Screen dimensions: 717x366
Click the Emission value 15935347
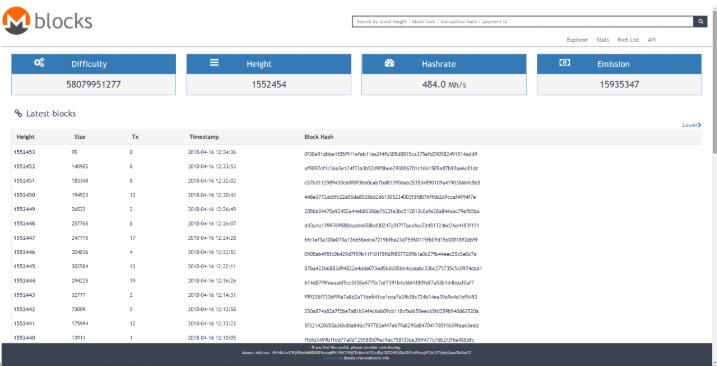click(619, 85)
